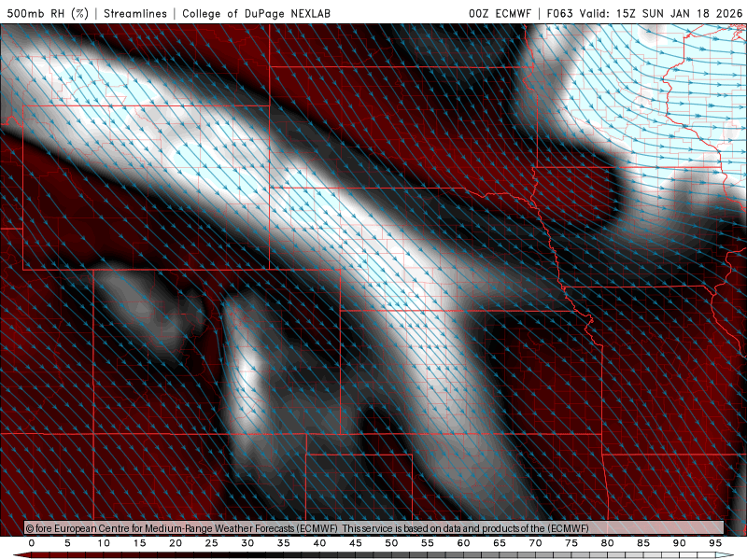
Task: Click the '15' value on the color scale
Action: point(139,543)
